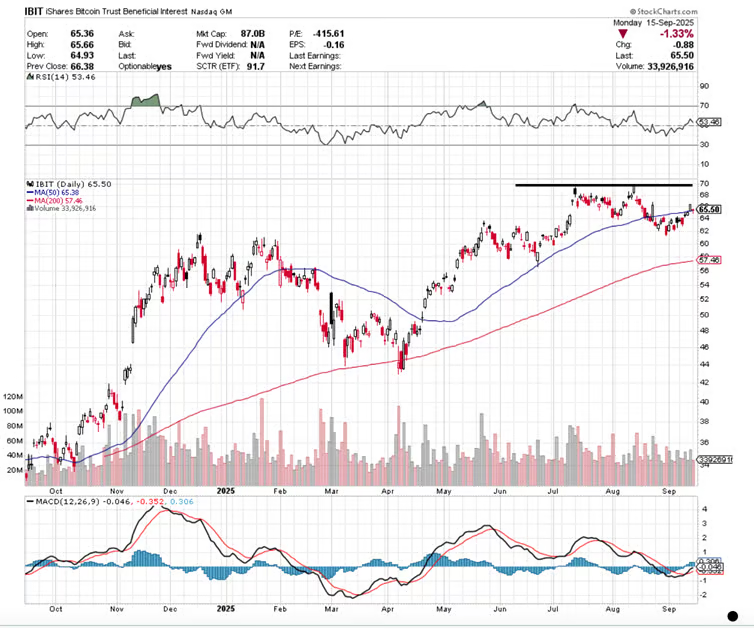Click the MACD signal value -0.352
Image resolution: width=755 pixels, height=629 pixels.
point(151,502)
